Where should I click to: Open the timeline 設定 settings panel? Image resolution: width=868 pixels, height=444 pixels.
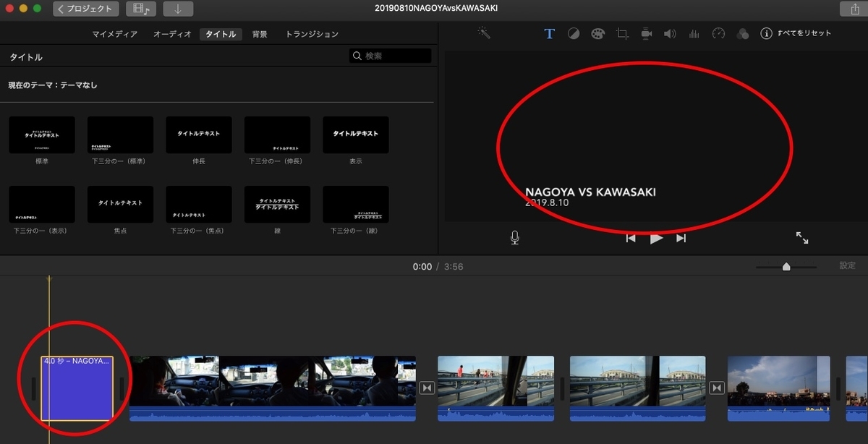point(846,265)
